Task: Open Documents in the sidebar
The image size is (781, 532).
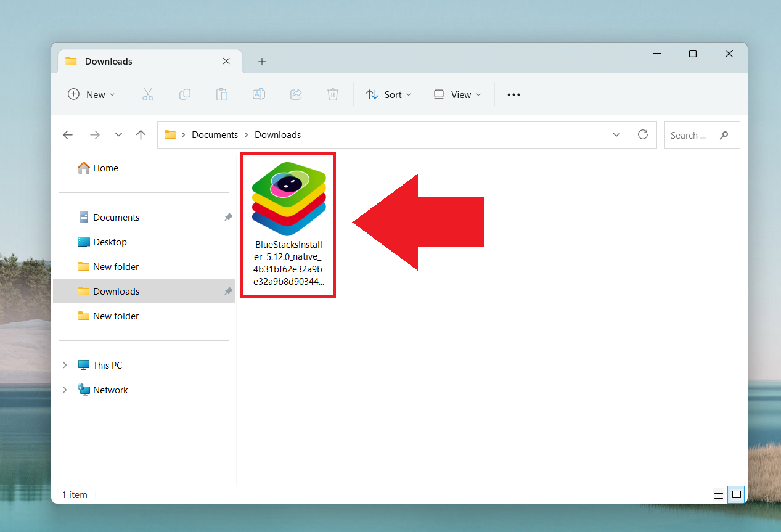Action: point(116,218)
